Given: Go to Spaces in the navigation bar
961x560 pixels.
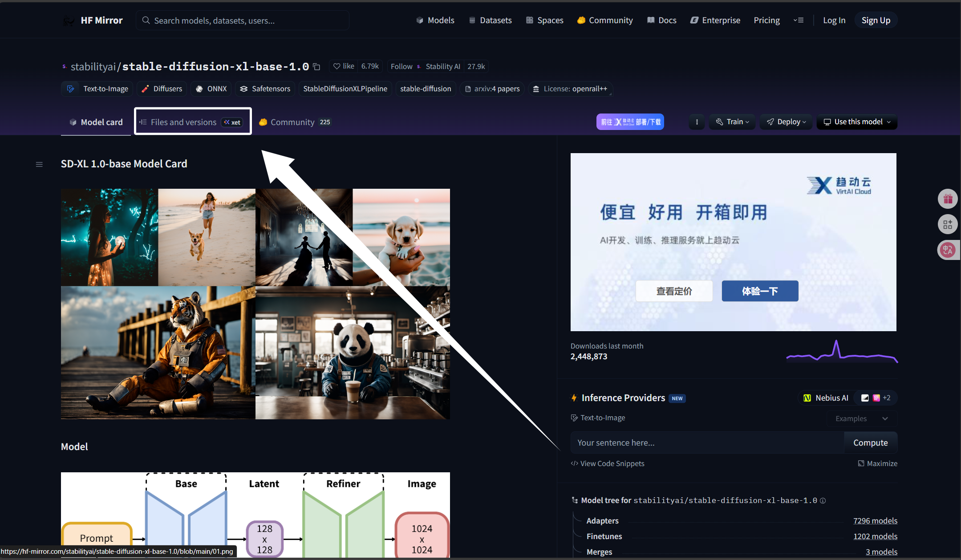Looking at the screenshot, I should click(x=545, y=20).
